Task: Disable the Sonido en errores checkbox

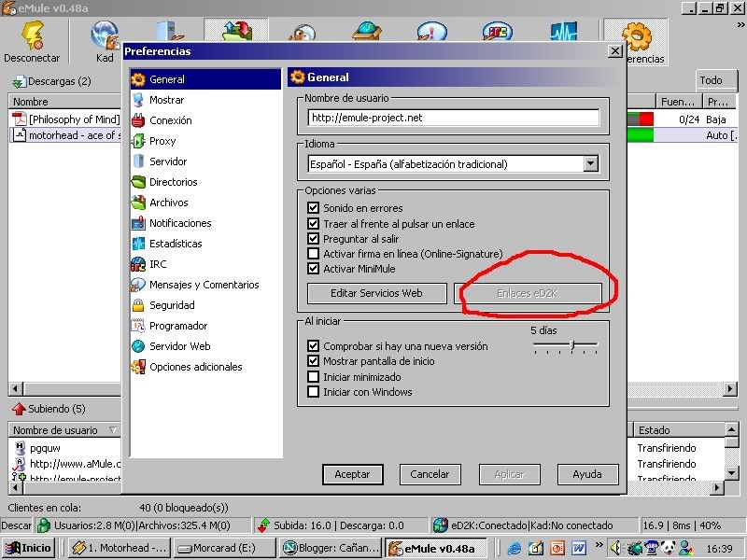Action: click(x=313, y=207)
